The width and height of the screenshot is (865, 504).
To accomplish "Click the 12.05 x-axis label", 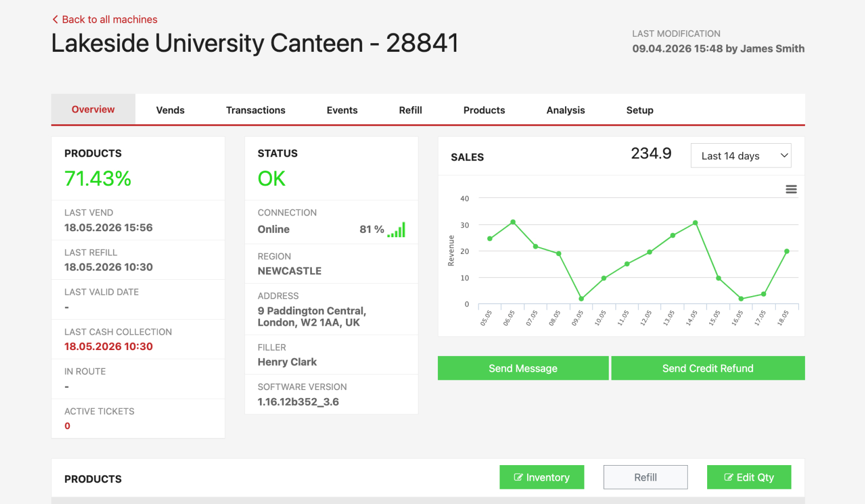I will pyautogui.click(x=646, y=318).
